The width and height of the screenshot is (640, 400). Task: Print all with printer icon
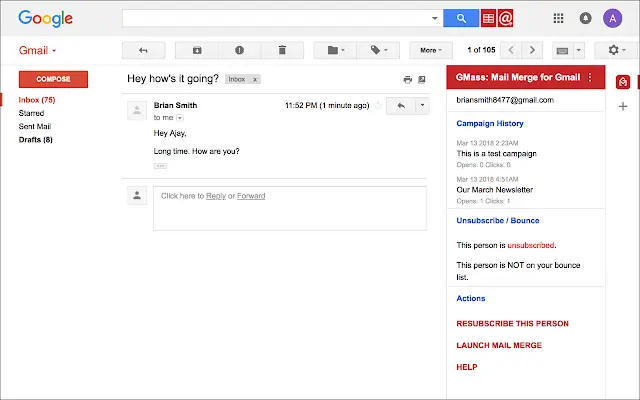pos(407,80)
